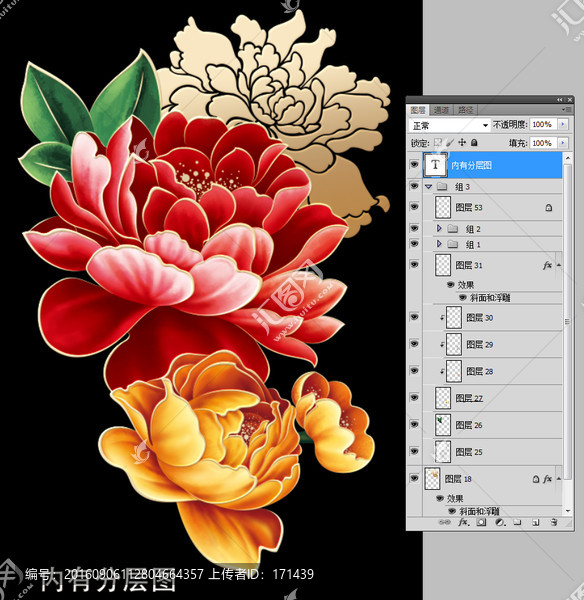Viewport: 584px width, 600px height.
Task: Collapse effects list of 图层 31
Action: 559,265
